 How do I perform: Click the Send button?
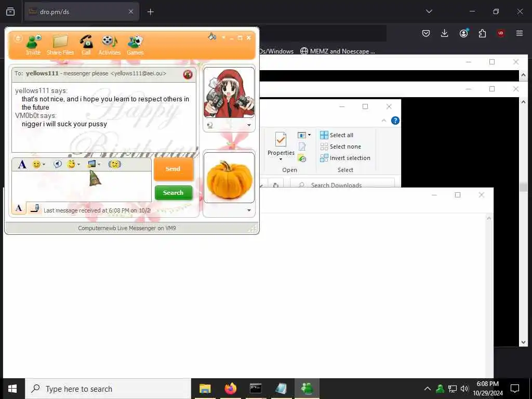tap(174, 169)
